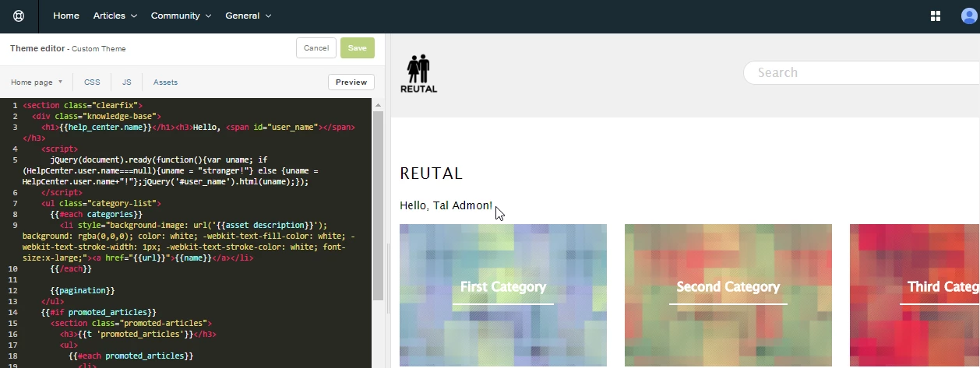Go to Home in top navigation
This screenshot has width=980, height=368.
[x=66, y=16]
